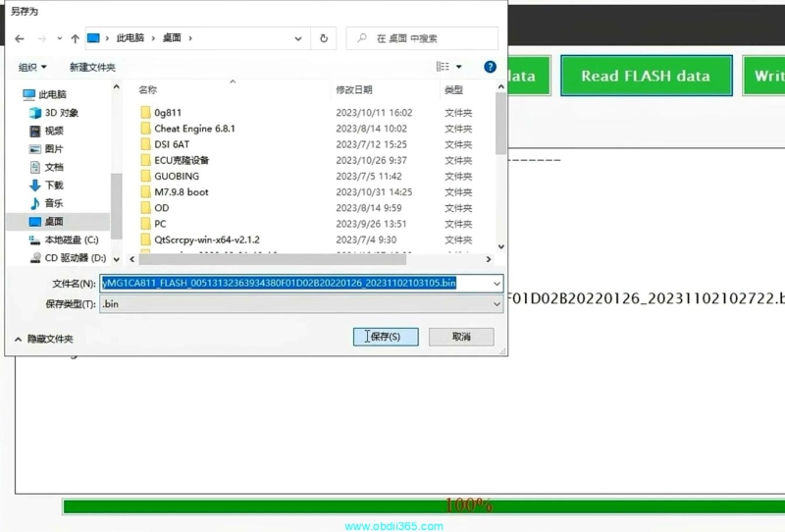Click the QtScrcpy-win-x64-v2.1.2 folder icon
Image resolution: width=785 pixels, height=532 pixels.
click(x=145, y=239)
